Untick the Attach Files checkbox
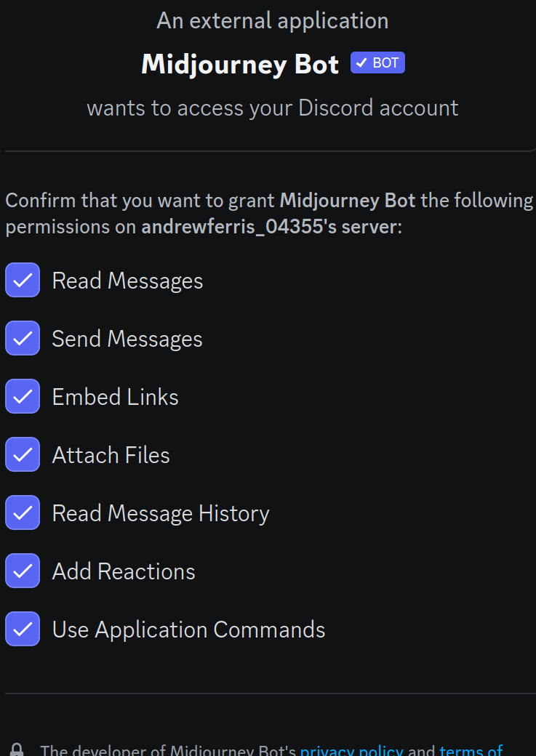Screen dimensions: 536x756 (23, 454)
